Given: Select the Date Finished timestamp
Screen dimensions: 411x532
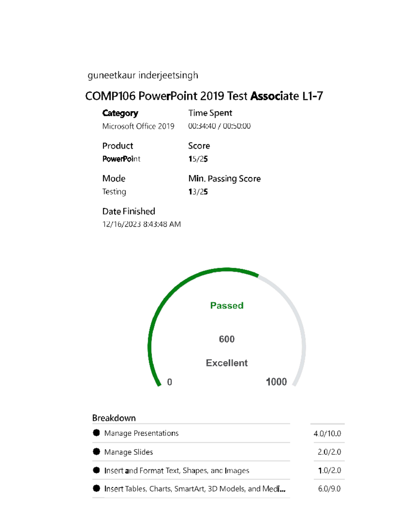Looking at the screenshot, I should [141, 224].
